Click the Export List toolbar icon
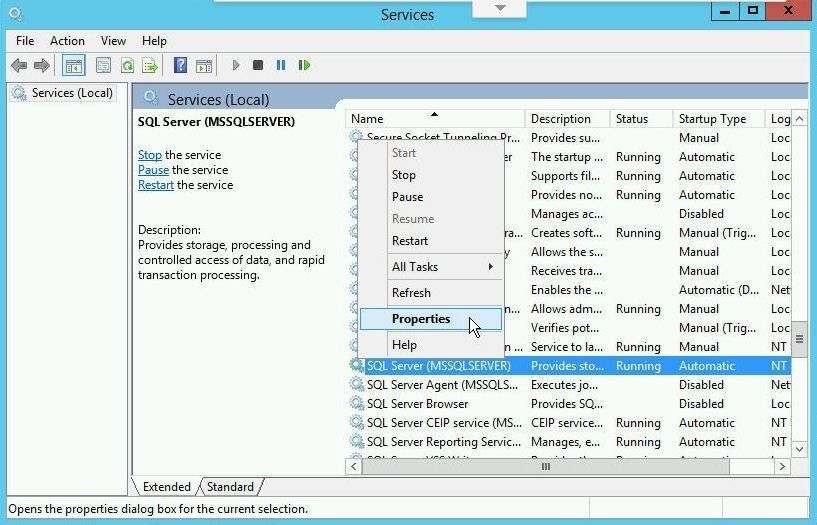817x525 pixels. tap(150, 66)
